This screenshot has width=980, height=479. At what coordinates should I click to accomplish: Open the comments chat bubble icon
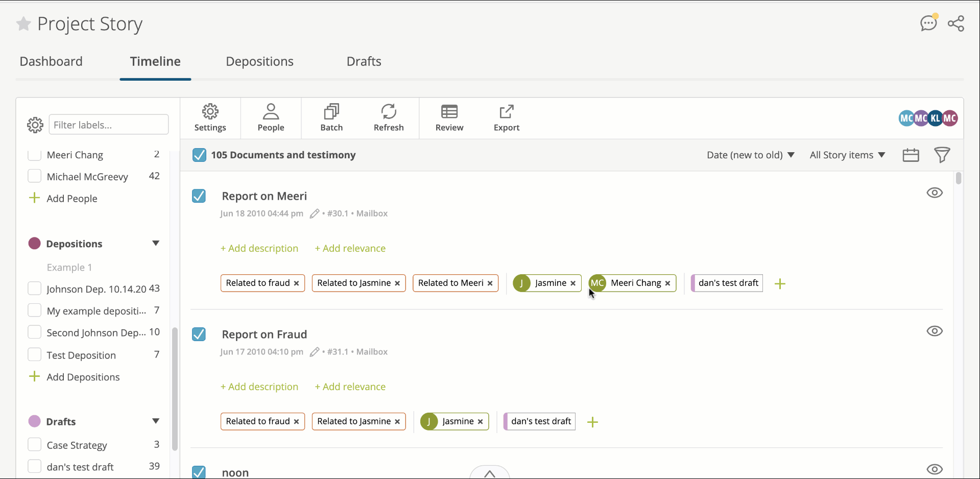[929, 23]
